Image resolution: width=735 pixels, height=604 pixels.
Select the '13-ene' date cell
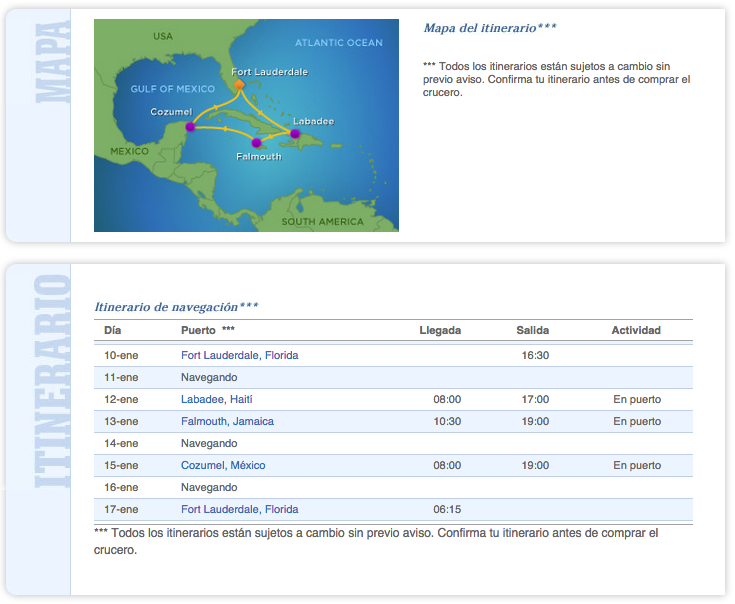[121, 421]
